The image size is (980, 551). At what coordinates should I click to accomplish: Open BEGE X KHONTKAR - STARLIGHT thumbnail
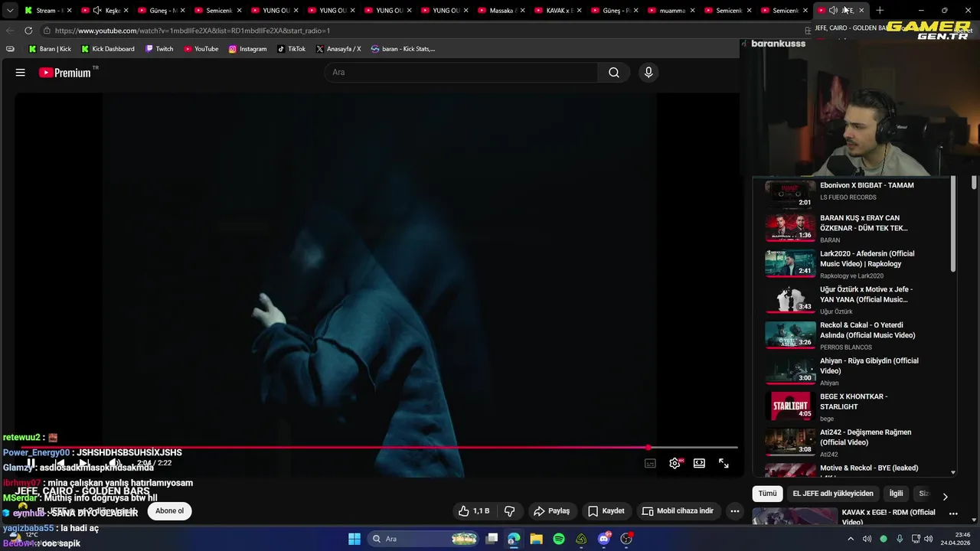coord(790,406)
